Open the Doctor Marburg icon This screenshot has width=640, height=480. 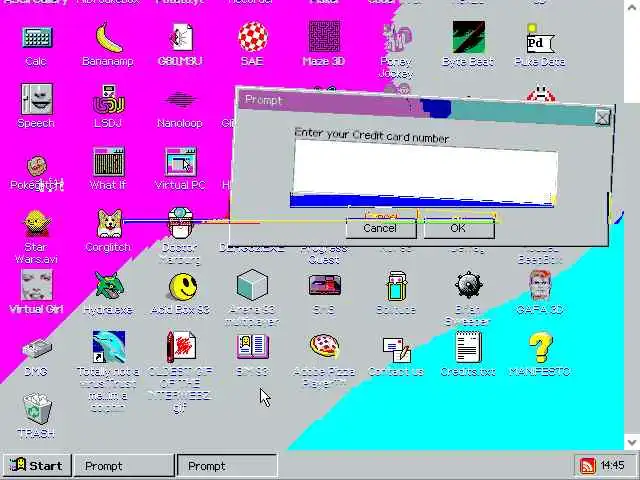[180, 223]
